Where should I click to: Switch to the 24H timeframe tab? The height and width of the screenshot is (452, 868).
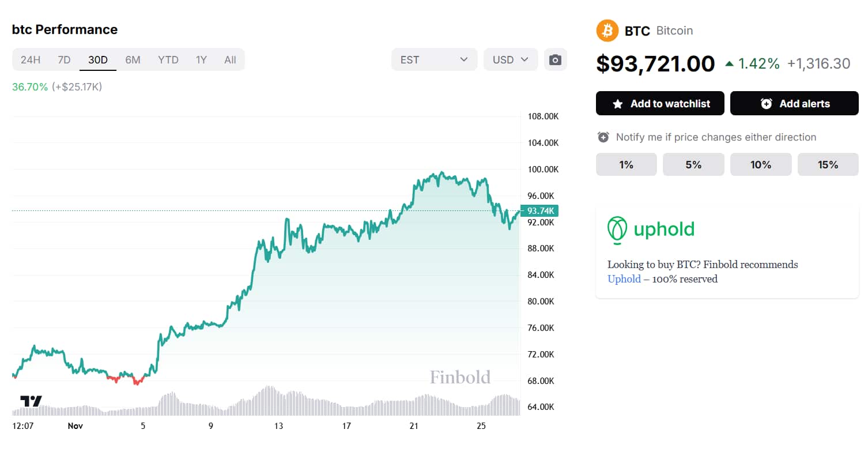[x=31, y=60]
